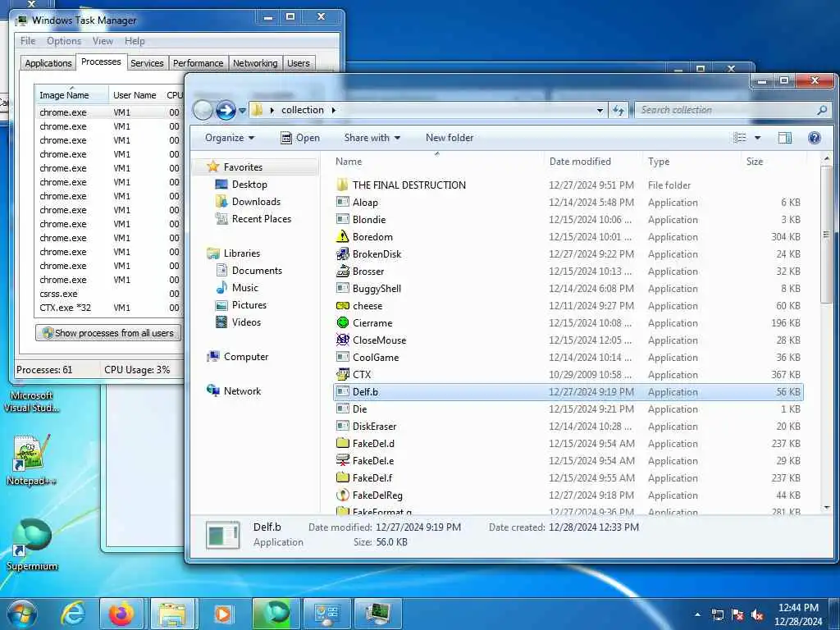
Task: Open THE FINAL DESTRUCTION folder icon
Action: point(342,185)
